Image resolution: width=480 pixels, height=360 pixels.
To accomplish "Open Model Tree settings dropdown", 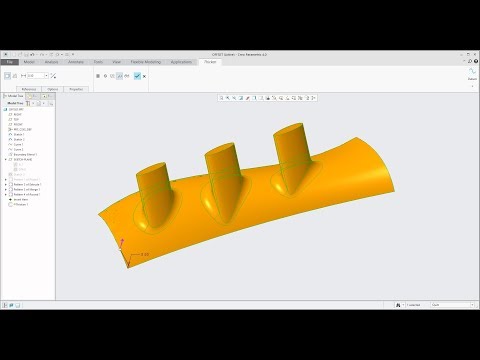I will pos(29,104).
